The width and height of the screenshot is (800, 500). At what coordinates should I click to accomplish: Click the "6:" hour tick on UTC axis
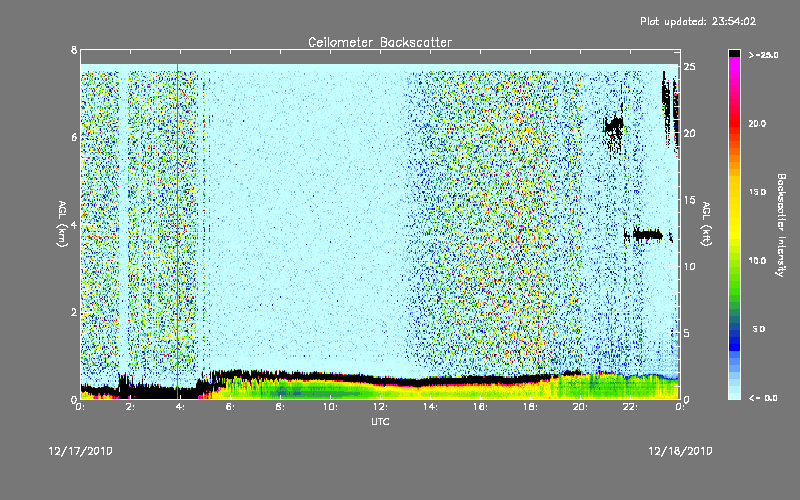point(230,407)
